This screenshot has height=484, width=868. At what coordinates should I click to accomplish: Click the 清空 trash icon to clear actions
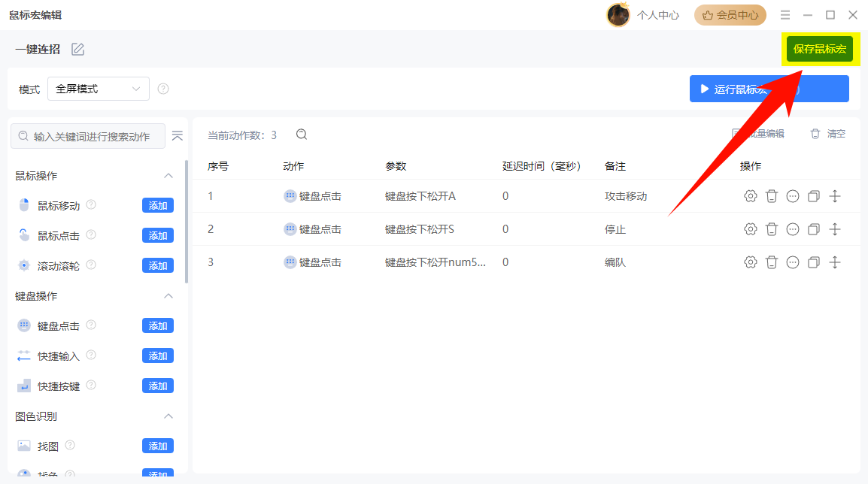[x=815, y=133]
